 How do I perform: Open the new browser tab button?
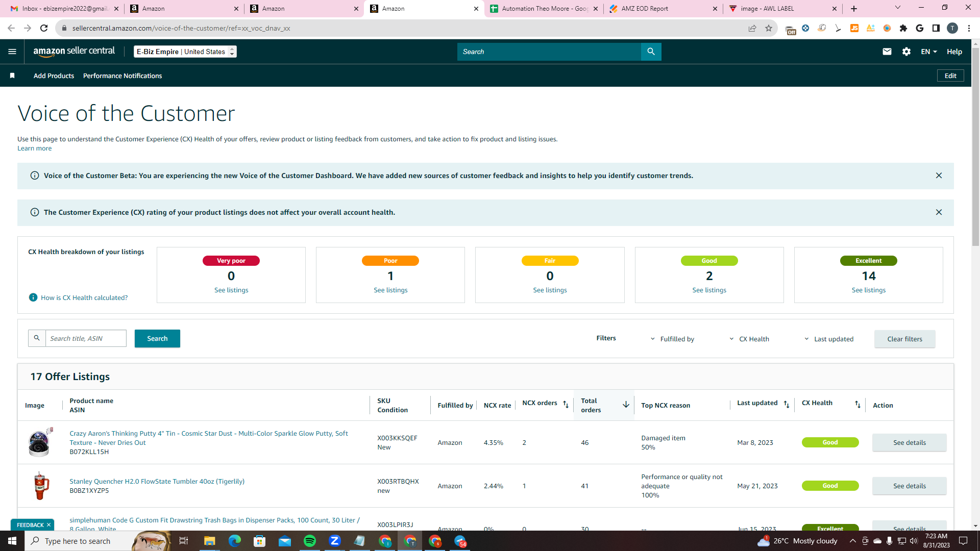[x=854, y=9]
